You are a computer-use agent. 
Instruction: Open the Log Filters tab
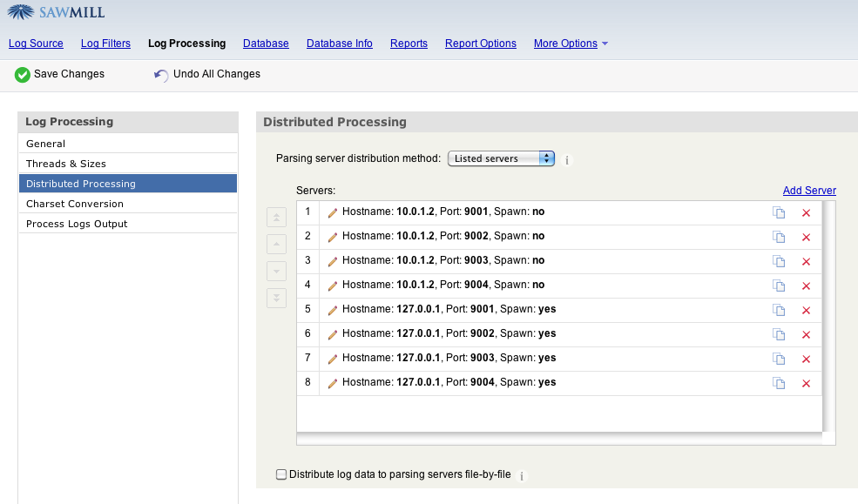(x=105, y=44)
